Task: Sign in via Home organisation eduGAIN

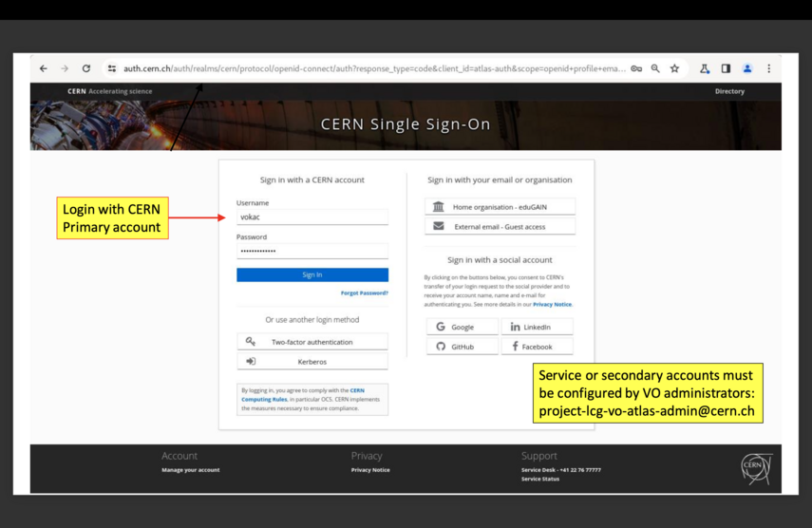Action: click(500, 207)
